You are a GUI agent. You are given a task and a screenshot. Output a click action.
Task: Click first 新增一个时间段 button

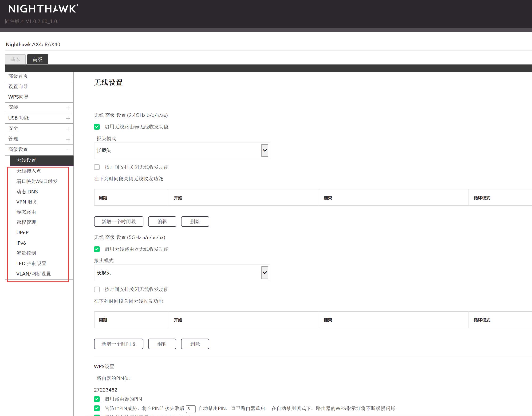coord(119,221)
